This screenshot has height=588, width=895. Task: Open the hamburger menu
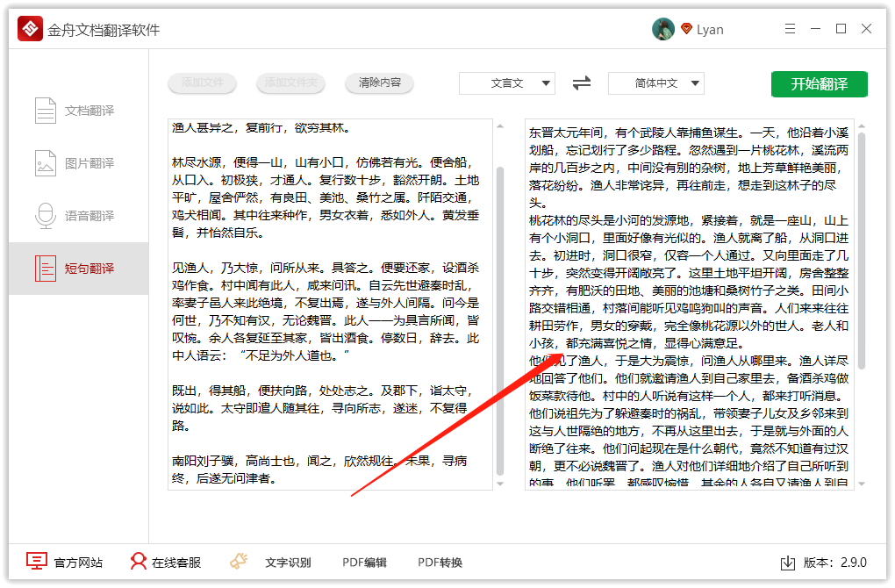(x=789, y=28)
